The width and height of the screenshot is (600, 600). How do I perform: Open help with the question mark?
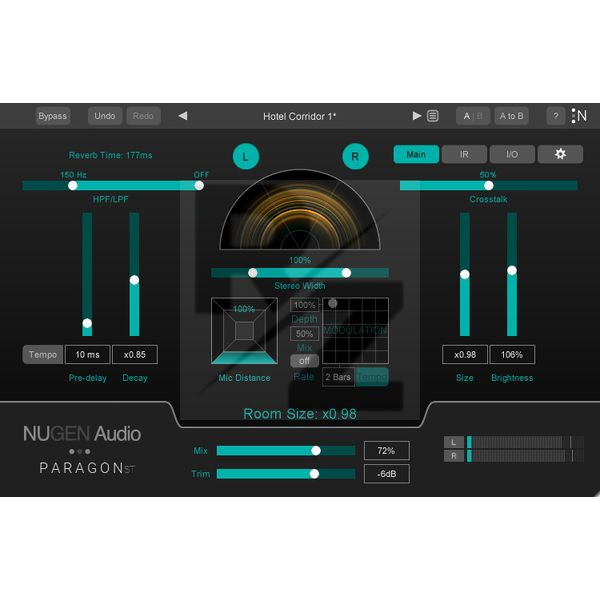[556, 116]
